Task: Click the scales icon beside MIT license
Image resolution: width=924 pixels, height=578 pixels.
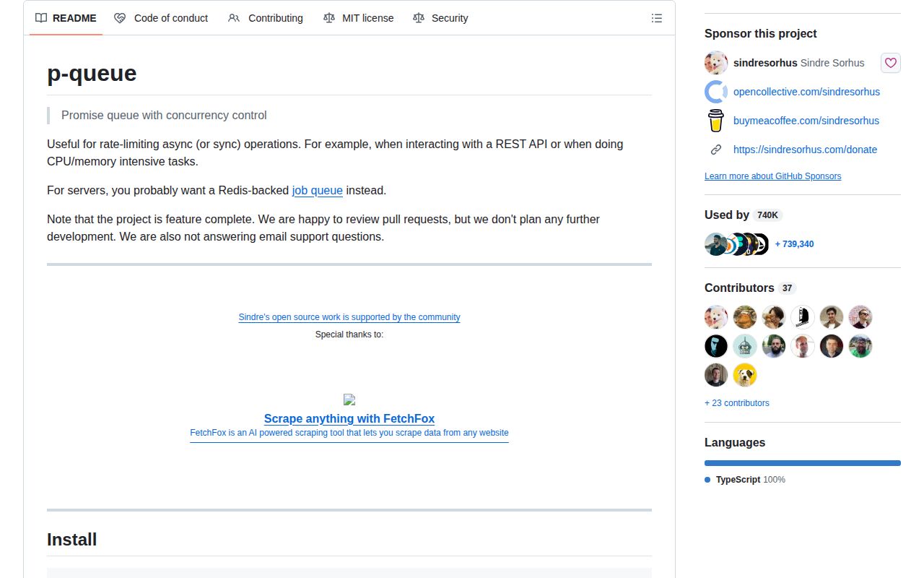Action: pyautogui.click(x=329, y=18)
